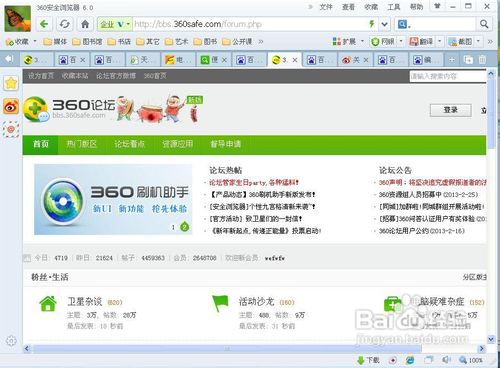The height and width of the screenshot is (368, 500).
Task: Expand the 扩展 dropdown arrow
Action: pyautogui.click(x=362, y=42)
